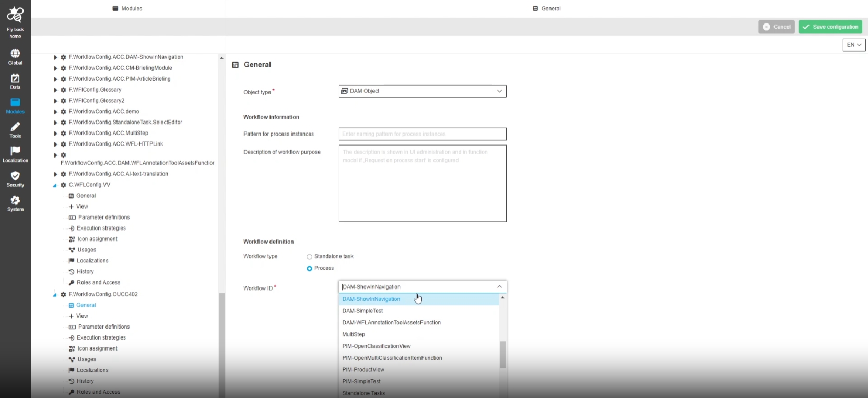Select the Modules icon in sidebar
This screenshot has width=868, height=398.
click(x=15, y=103)
